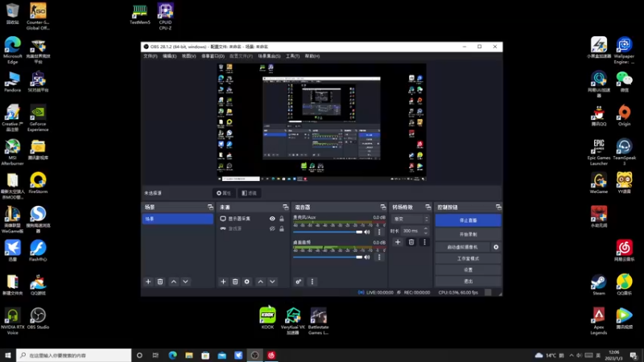644x362 pixels.
Task: Open the transition type dropdown
Action: pos(411,219)
